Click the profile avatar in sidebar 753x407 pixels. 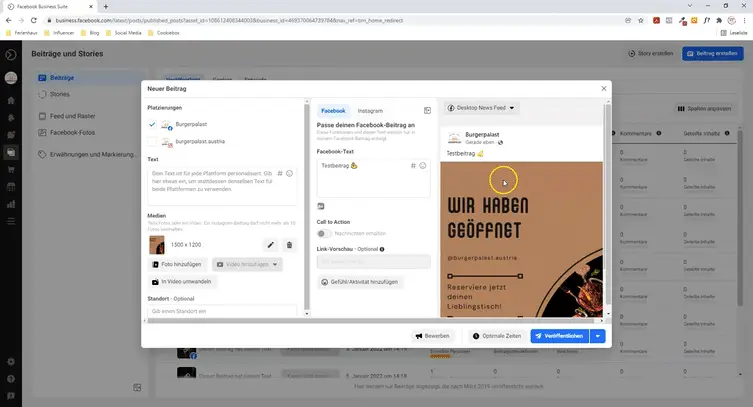point(11,78)
